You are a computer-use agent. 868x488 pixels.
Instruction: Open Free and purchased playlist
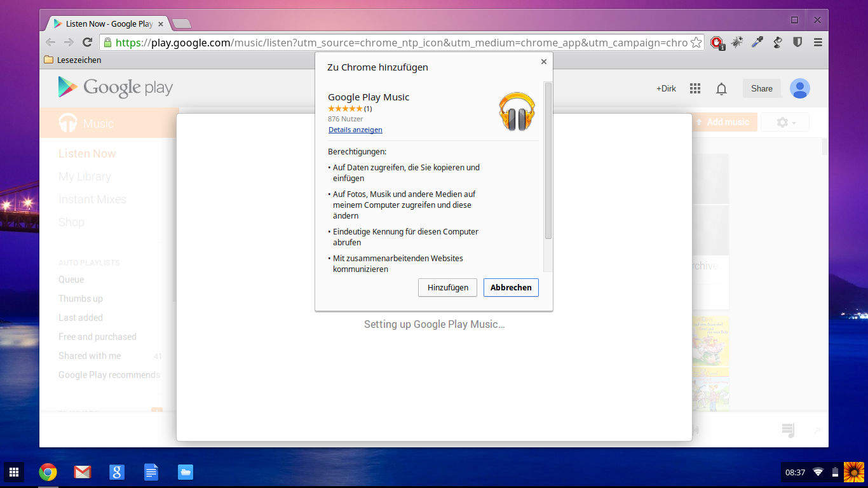tap(97, 337)
